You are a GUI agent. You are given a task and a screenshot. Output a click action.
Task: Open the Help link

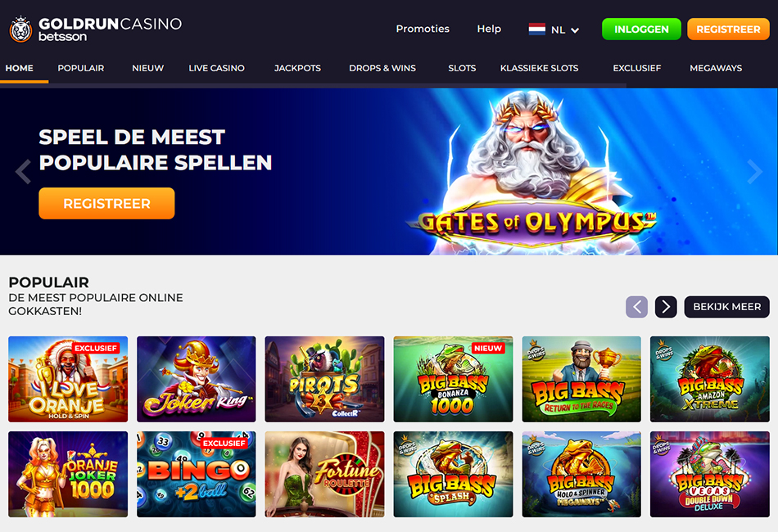(489, 29)
